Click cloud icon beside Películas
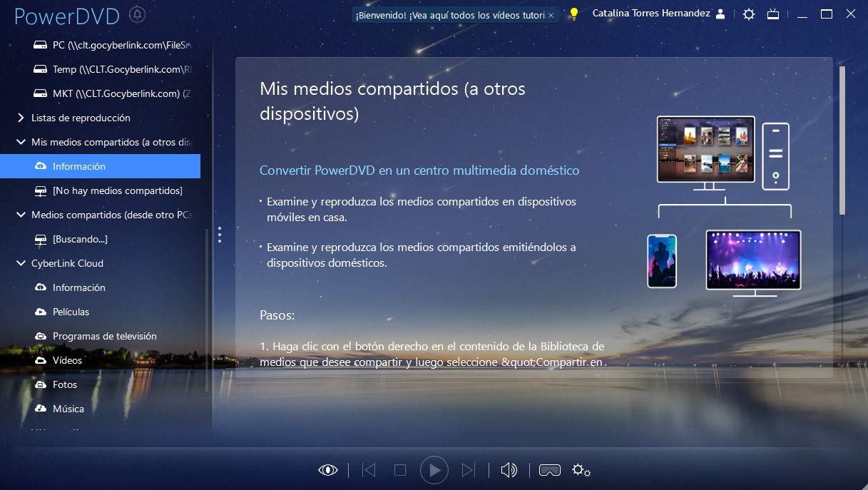 41,312
